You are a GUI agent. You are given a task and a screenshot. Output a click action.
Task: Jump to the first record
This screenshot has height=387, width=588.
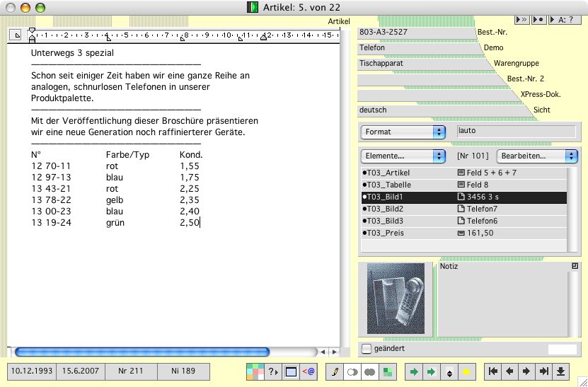(x=493, y=371)
